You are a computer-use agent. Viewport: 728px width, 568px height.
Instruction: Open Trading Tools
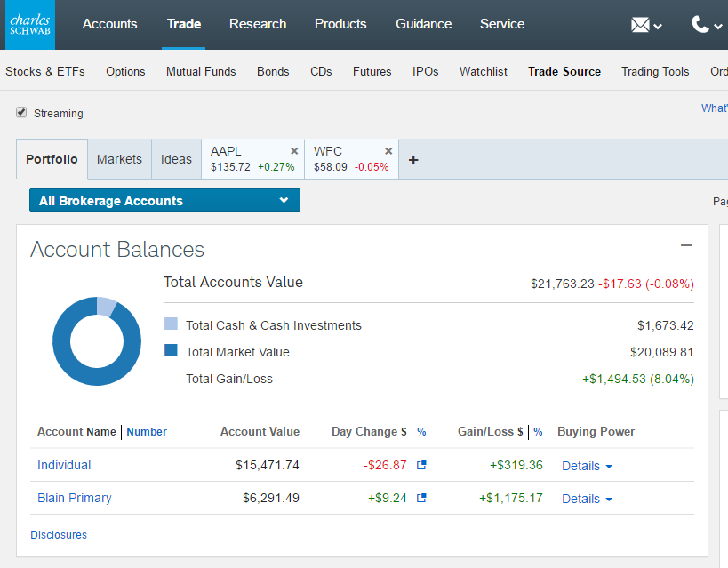(x=655, y=71)
